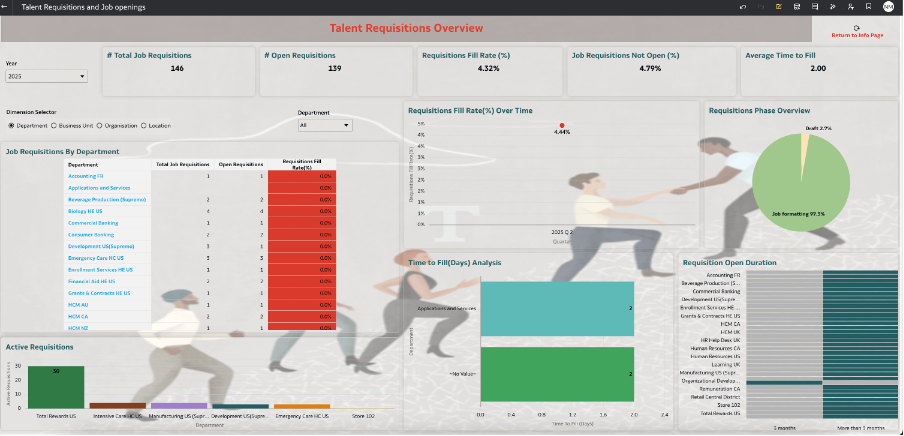Click the Return to Info Page link
This screenshot has height=436, width=904.
tap(857, 35)
